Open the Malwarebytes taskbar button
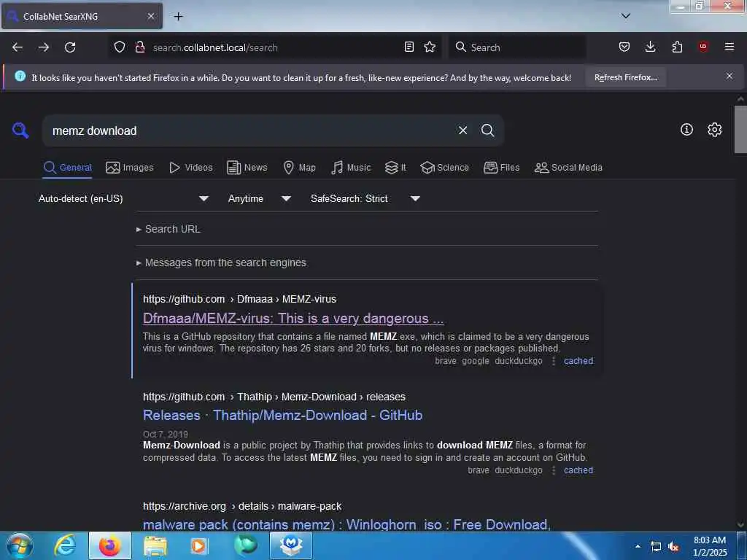The width and height of the screenshot is (747, 560). click(291, 545)
